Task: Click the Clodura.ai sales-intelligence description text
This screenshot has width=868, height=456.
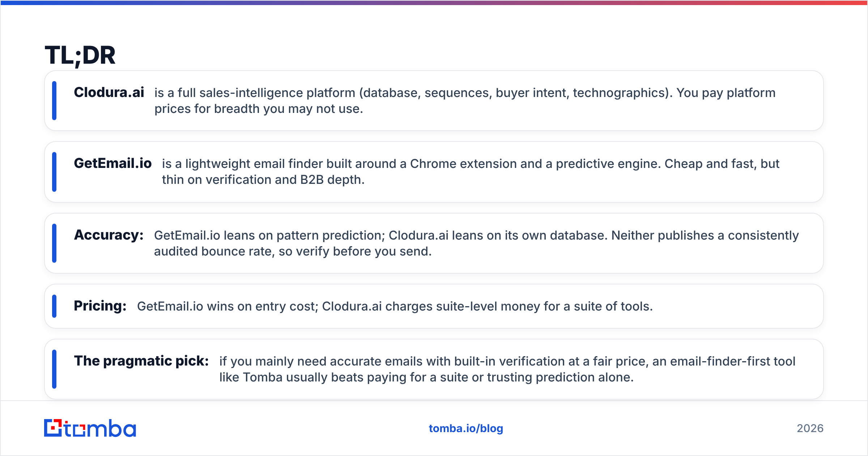Action: pyautogui.click(x=465, y=101)
